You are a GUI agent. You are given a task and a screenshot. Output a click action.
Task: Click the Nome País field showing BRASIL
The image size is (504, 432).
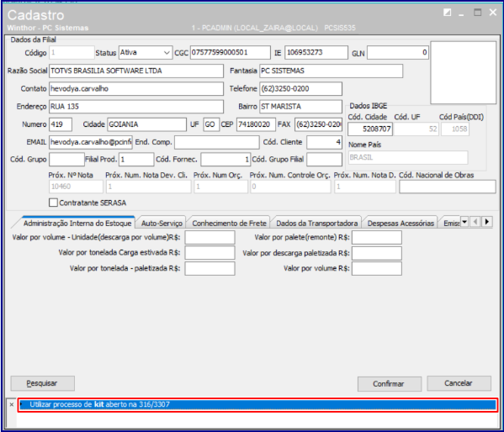[x=408, y=158]
